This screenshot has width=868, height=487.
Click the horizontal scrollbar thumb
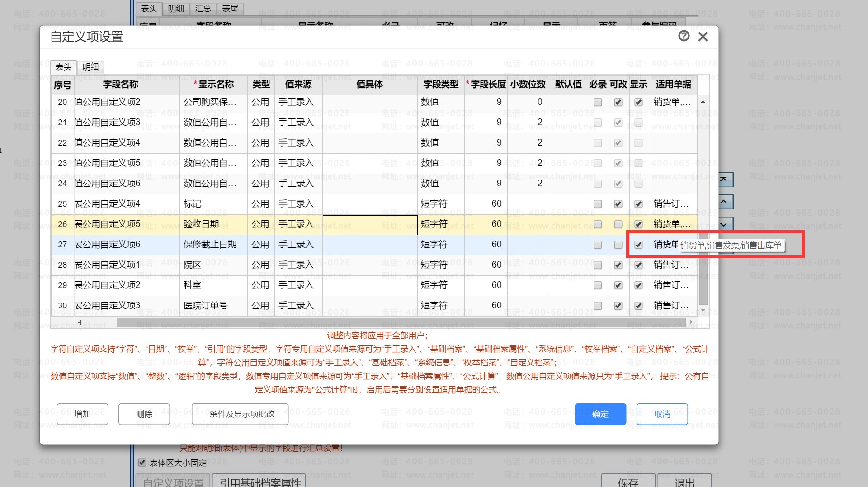(401, 322)
